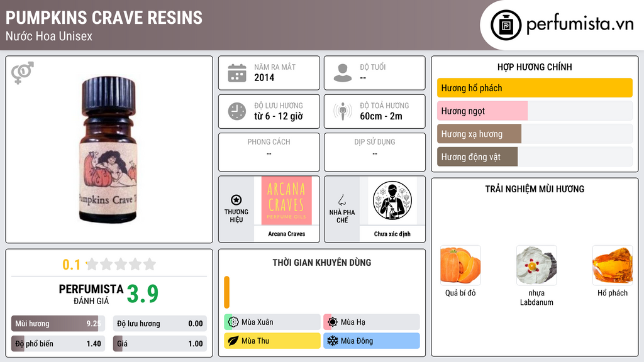Click the Pumpkins Crave bottle photo
644x362 pixels.
108,150
